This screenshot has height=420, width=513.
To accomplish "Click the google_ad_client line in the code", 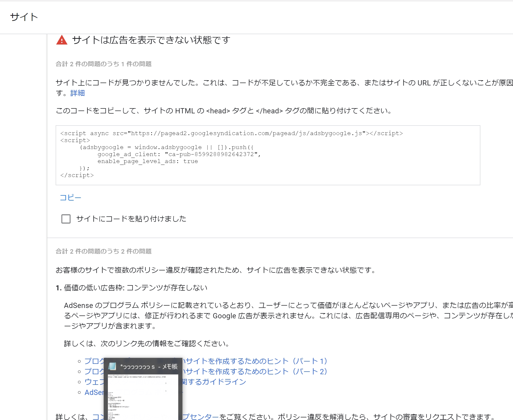I will (179, 154).
